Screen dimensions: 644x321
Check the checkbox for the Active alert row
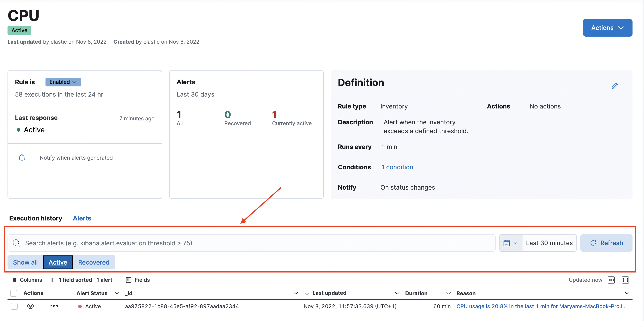point(14,306)
